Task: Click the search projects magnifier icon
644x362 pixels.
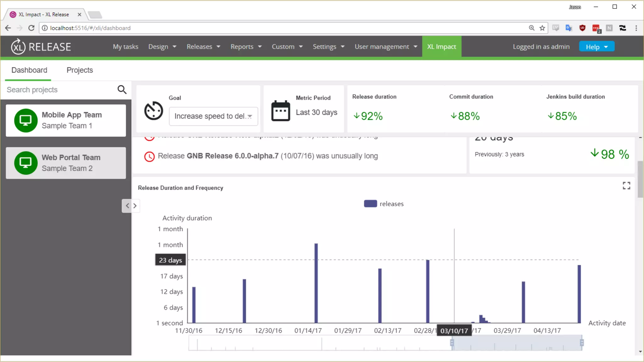Action: coord(122,90)
